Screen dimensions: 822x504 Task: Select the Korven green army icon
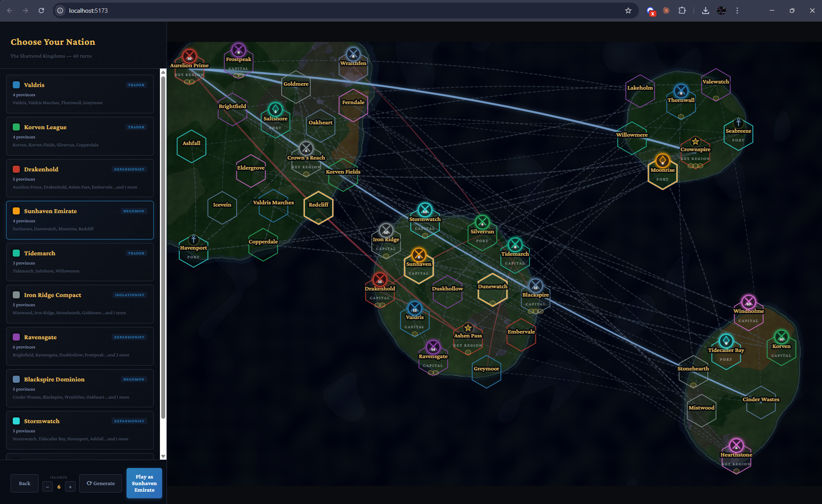781,337
